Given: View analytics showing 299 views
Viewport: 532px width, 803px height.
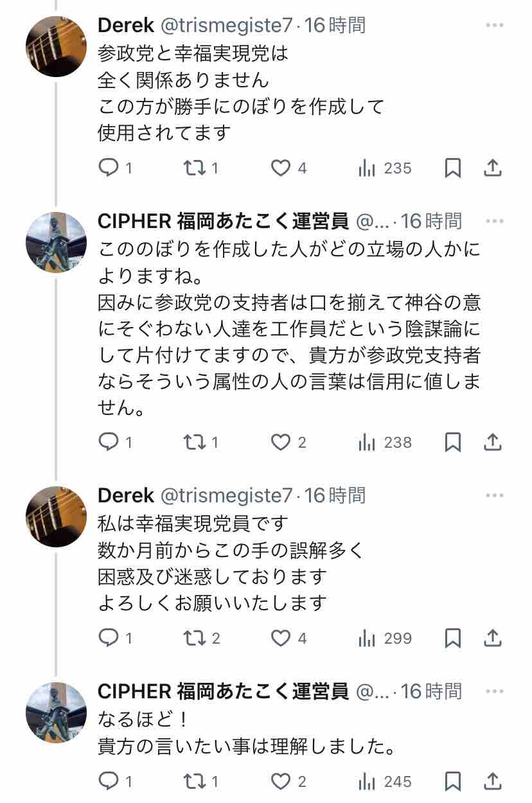Looking at the screenshot, I should [384, 638].
